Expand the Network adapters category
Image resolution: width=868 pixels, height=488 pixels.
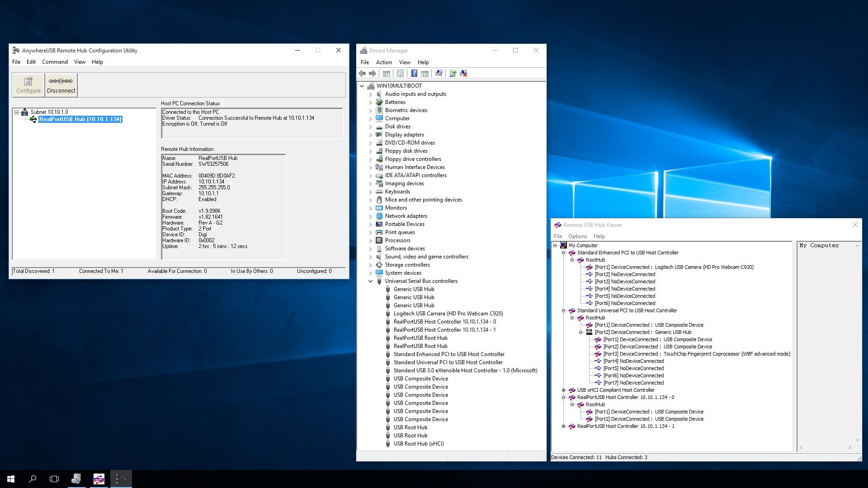coord(371,216)
